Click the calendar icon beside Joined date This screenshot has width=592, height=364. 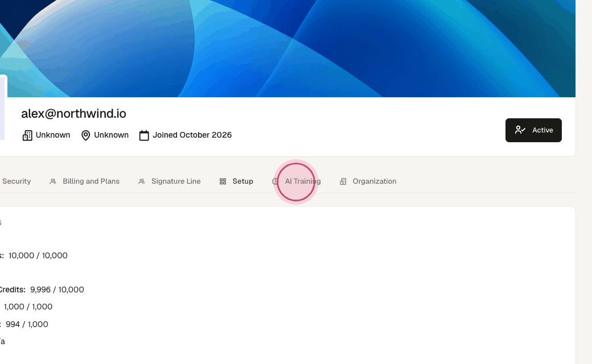(x=144, y=135)
